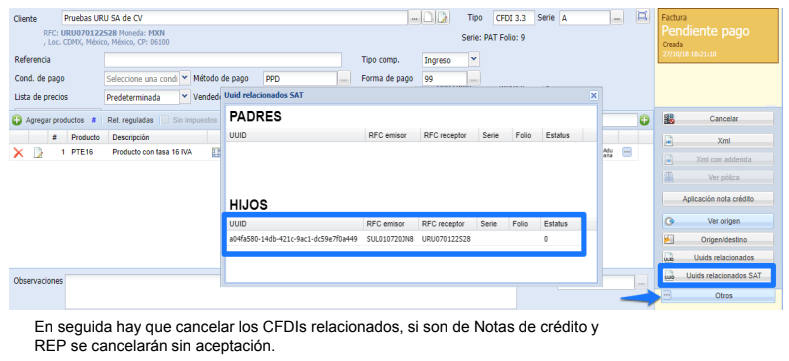This screenshot has height=361, width=789.
Task: Click new client blank page icon
Action: point(428,18)
